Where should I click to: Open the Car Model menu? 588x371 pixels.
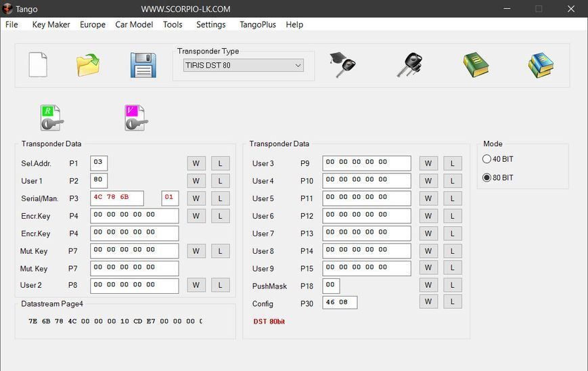click(134, 25)
